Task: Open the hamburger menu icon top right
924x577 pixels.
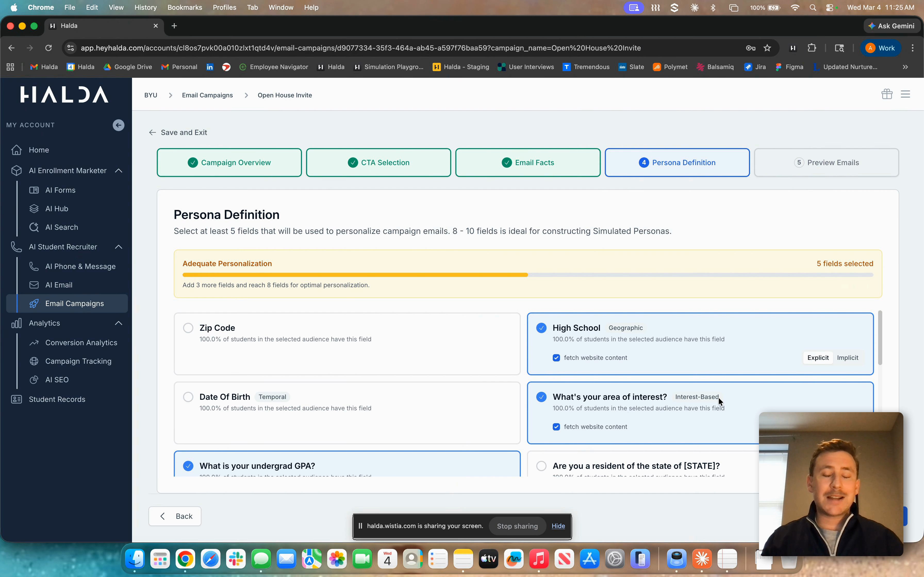Action: (x=905, y=94)
